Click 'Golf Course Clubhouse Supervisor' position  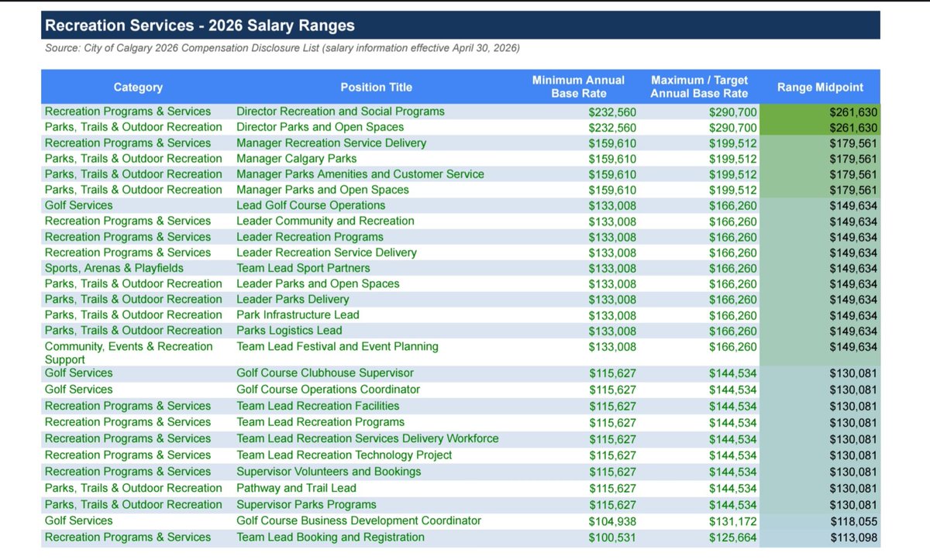coord(325,373)
